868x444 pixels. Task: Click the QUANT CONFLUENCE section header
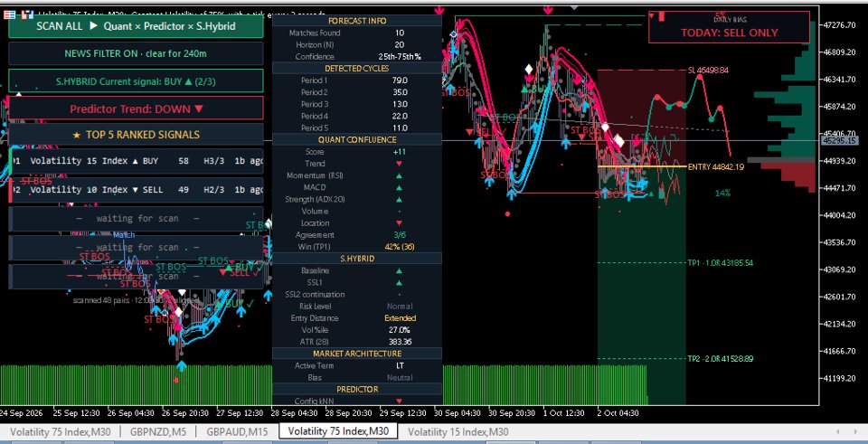[x=357, y=140]
